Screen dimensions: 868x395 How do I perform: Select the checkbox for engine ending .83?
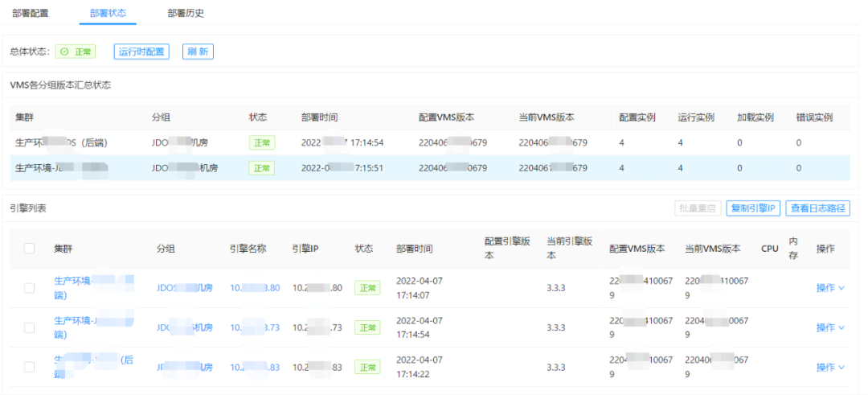pos(30,367)
